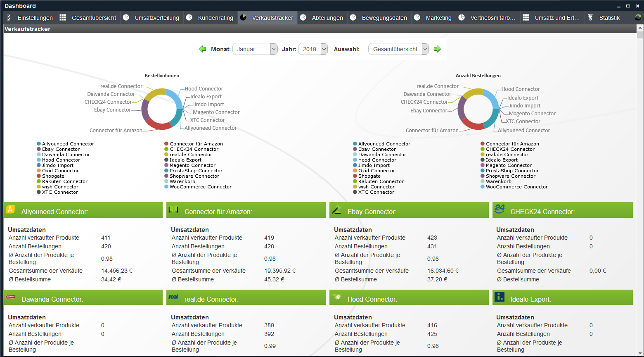The width and height of the screenshot is (644, 357).
Task: Open the Auswahl dropdown showing Gesamtübersicht
Action: coord(398,49)
